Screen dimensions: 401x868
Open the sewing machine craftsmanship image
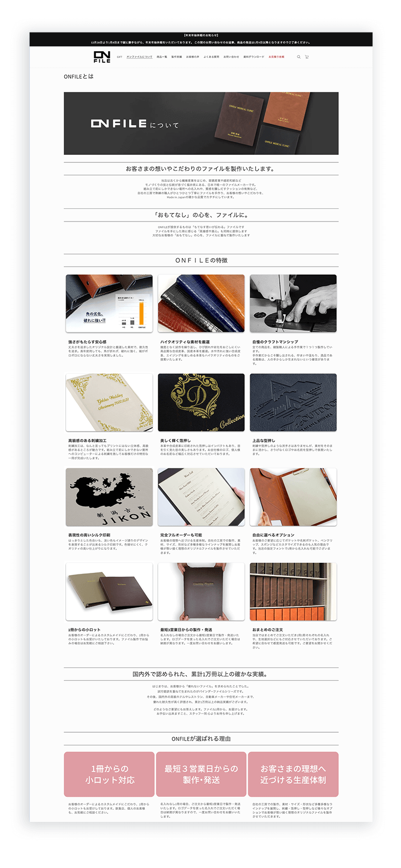(x=293, y=303)
